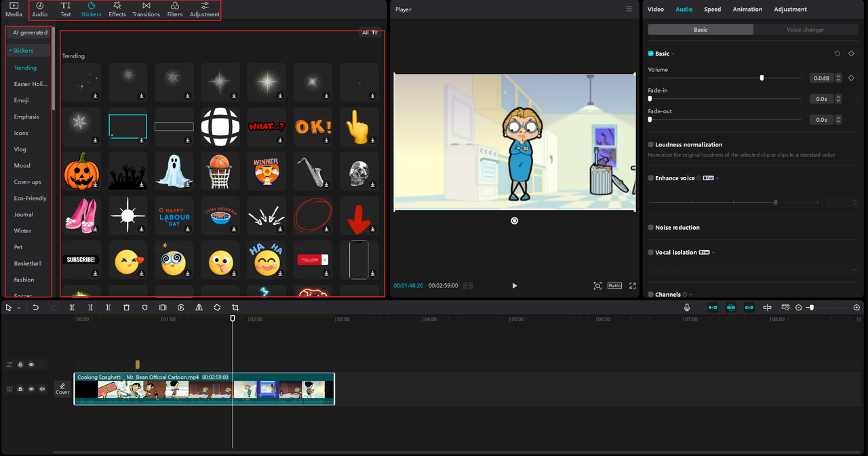
Task: Click the Cover button on the timeline
Action: coord(62,389)
